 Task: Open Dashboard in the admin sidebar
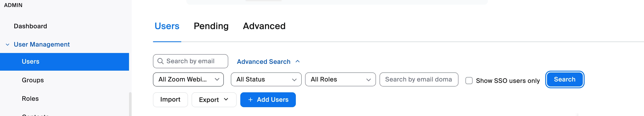(x=30, y=26)
